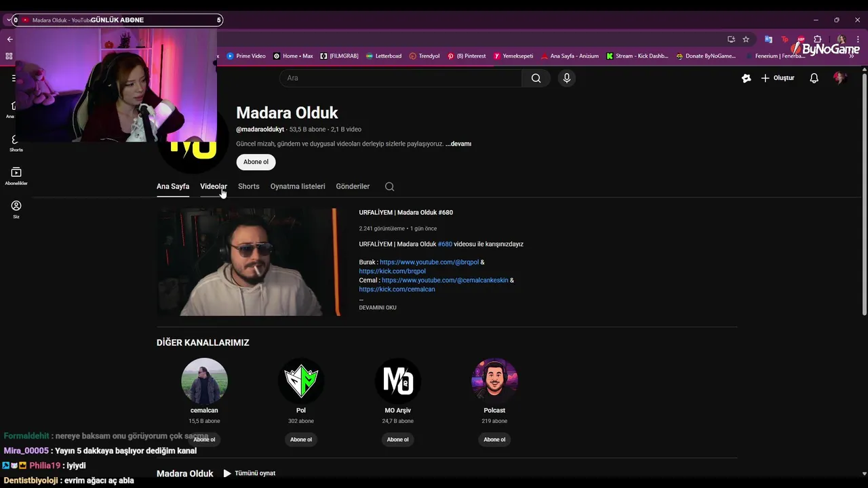
Task: Click the #680 hashtag link
Action: coord(445,244)
